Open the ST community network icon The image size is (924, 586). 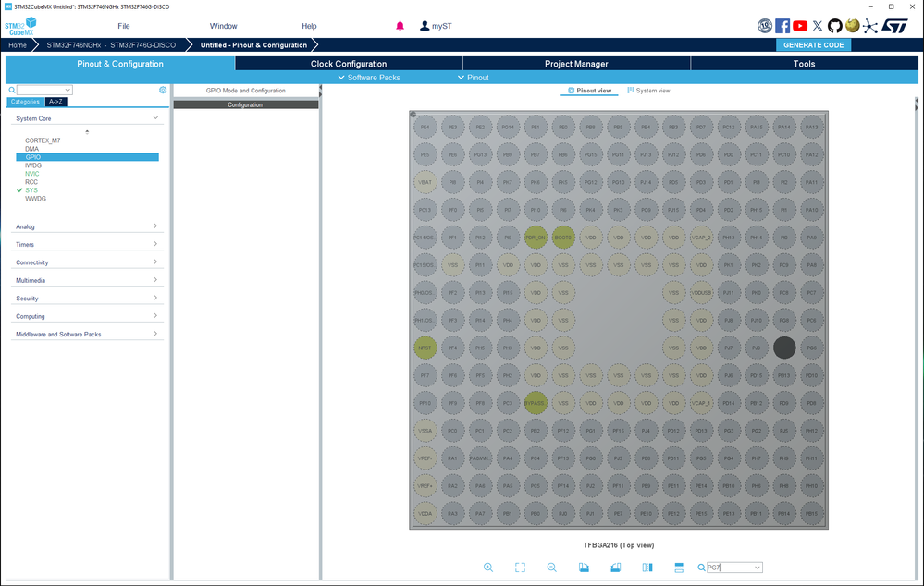(869, 26)
